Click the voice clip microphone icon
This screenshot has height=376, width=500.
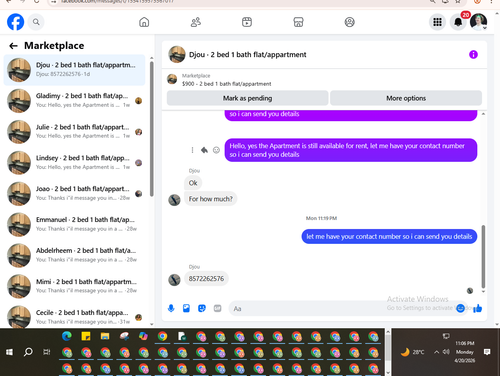(171, 308)
